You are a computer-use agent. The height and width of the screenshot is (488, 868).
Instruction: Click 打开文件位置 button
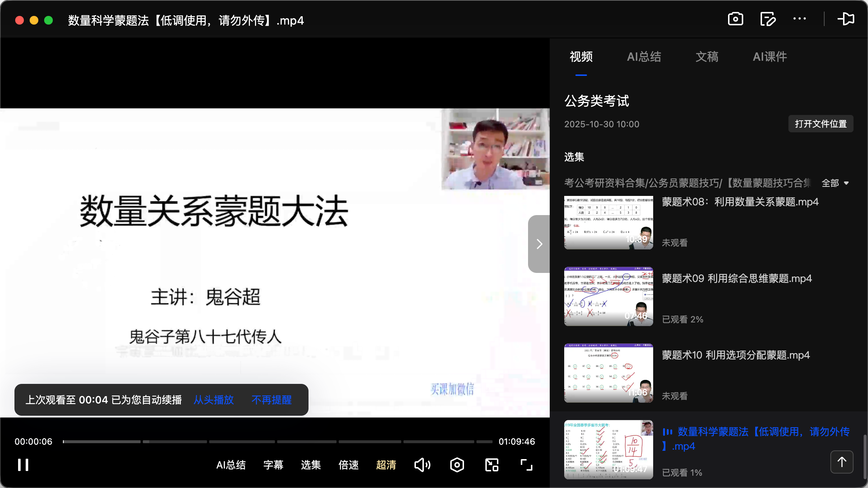[820, 124]
